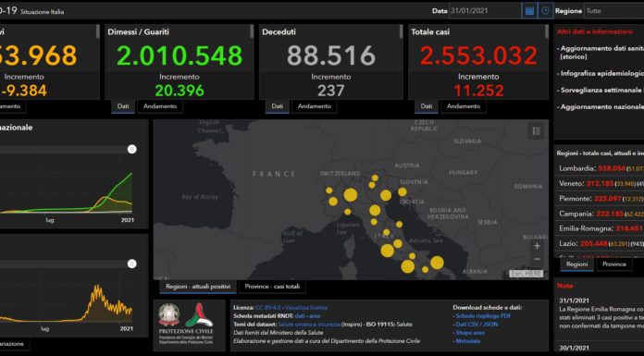Viewport: 644px width, 356px height.
Task: Select the Emilia-Romagna row in regions list
Action: pyautogui.click(x=600, y=228)
